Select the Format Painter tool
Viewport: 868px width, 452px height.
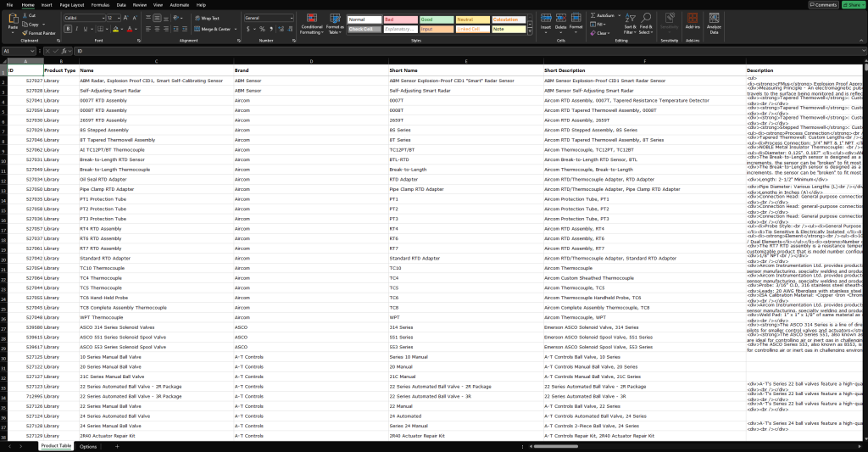39,33
